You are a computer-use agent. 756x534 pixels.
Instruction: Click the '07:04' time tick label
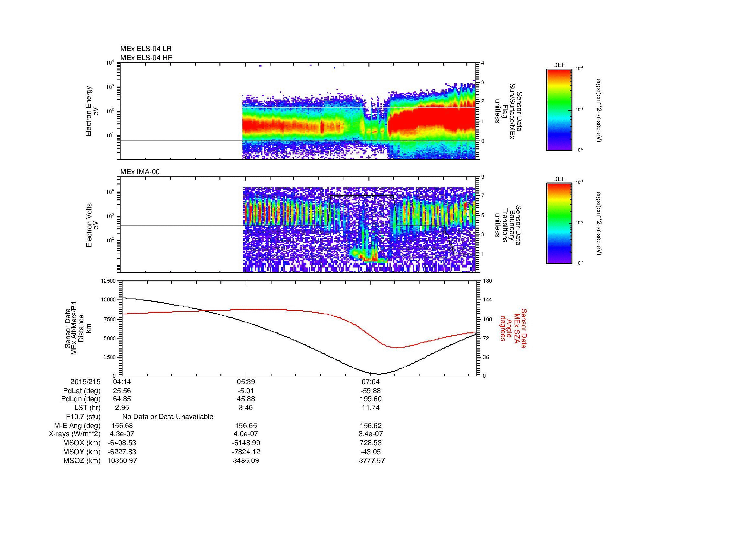(370, 382)
